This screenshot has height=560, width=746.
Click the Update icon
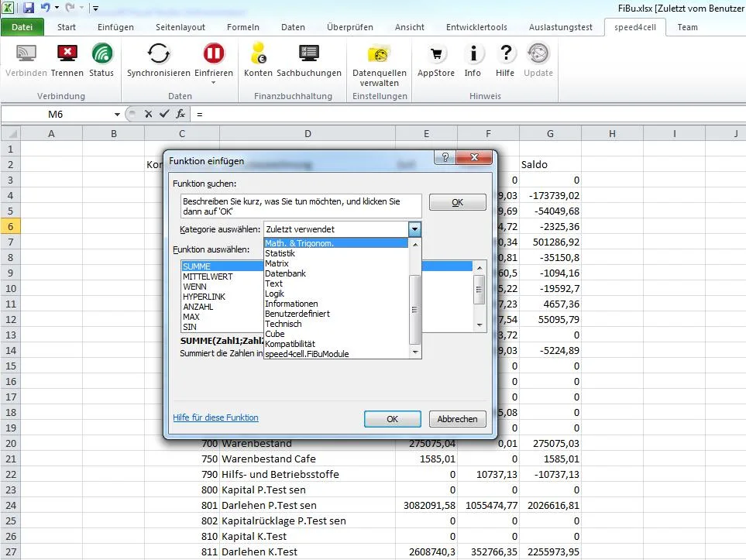[538, 53]
